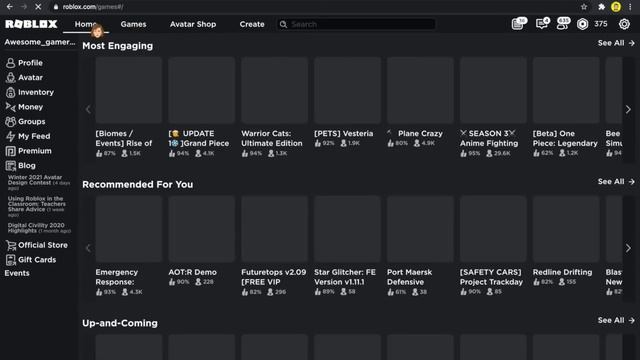
Task: Open the Gift Cards icon
Action: [x=10, y=260]
